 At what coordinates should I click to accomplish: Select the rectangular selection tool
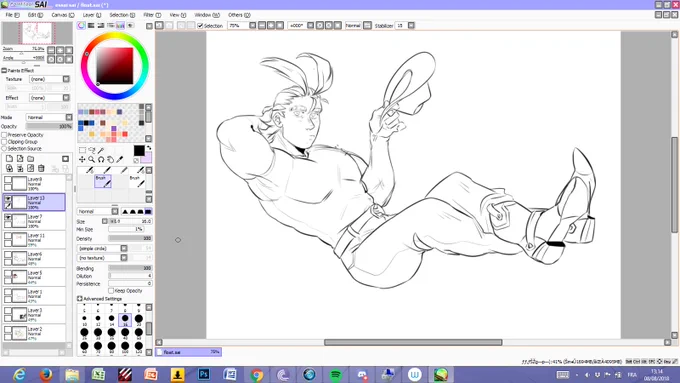(82, 151)
